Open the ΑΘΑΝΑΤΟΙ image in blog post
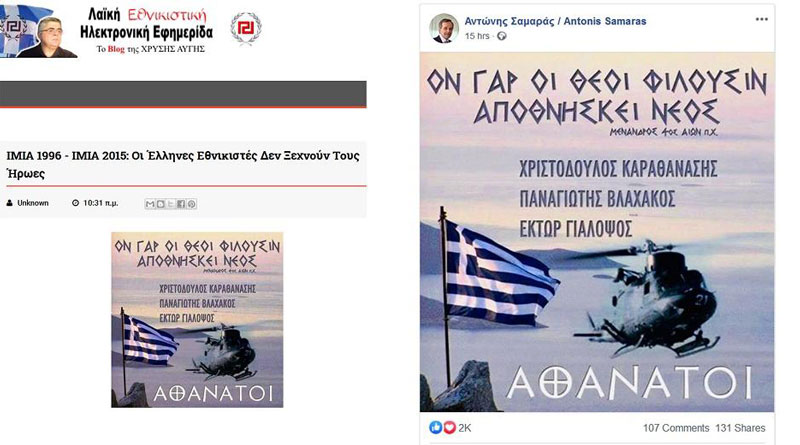The height and width of the screenshot is (445, 800). click(197, 320)
